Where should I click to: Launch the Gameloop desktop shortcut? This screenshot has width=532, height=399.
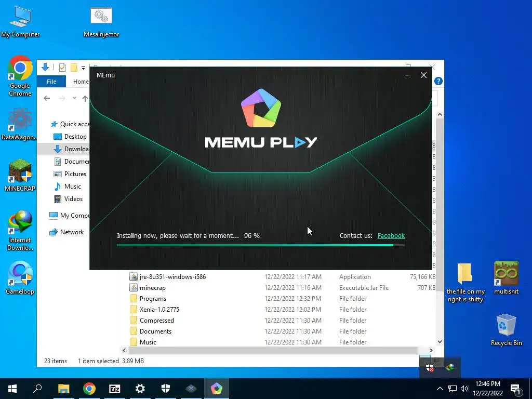tap(20, 278)
